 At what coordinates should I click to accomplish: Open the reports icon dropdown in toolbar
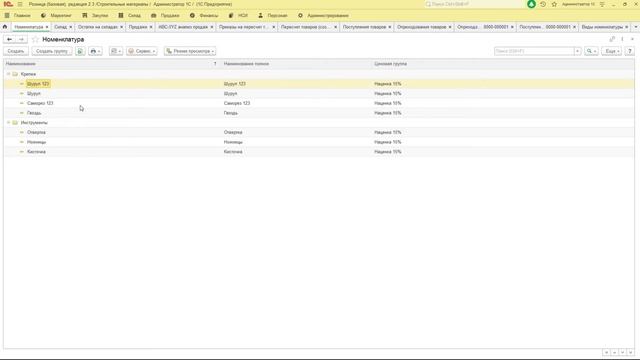[x=116, y=51]
